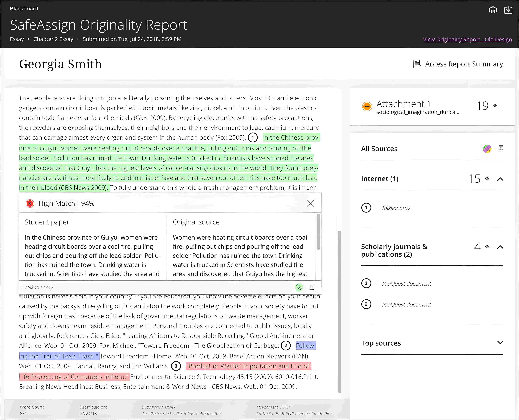Click citation marker 2 in references

point(286,345)
